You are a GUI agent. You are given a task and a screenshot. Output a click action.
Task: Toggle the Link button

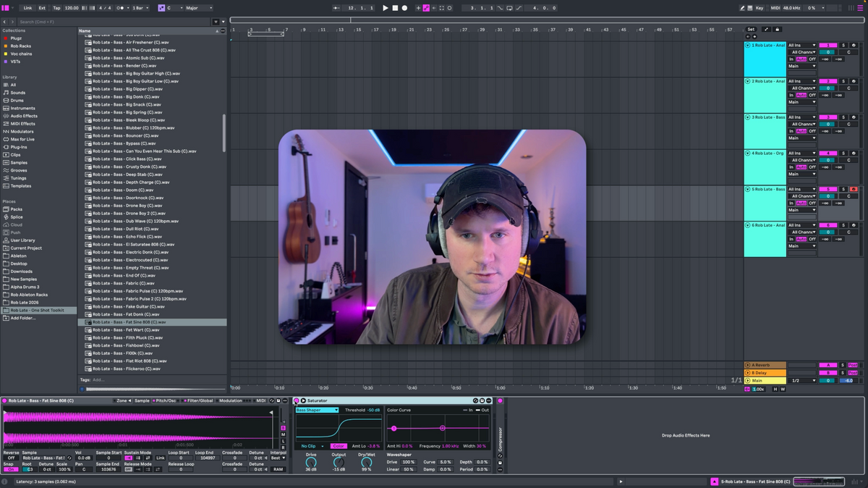tap(27, 8)
